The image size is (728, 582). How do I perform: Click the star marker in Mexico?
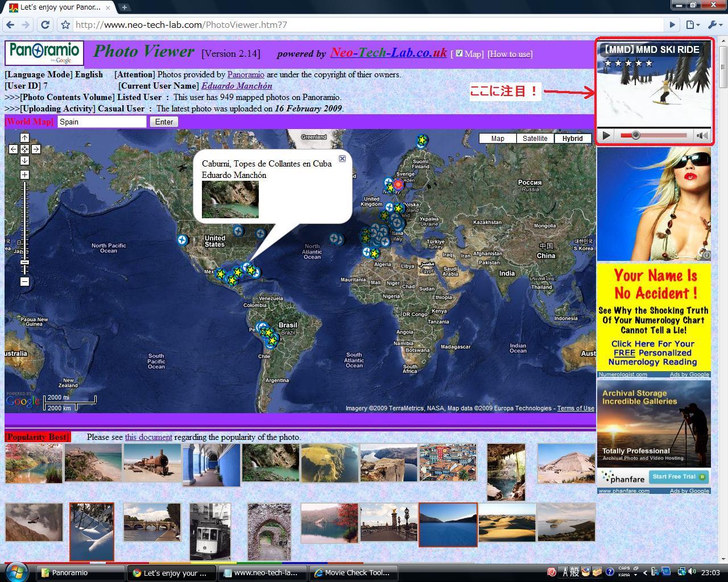(221, 273)
